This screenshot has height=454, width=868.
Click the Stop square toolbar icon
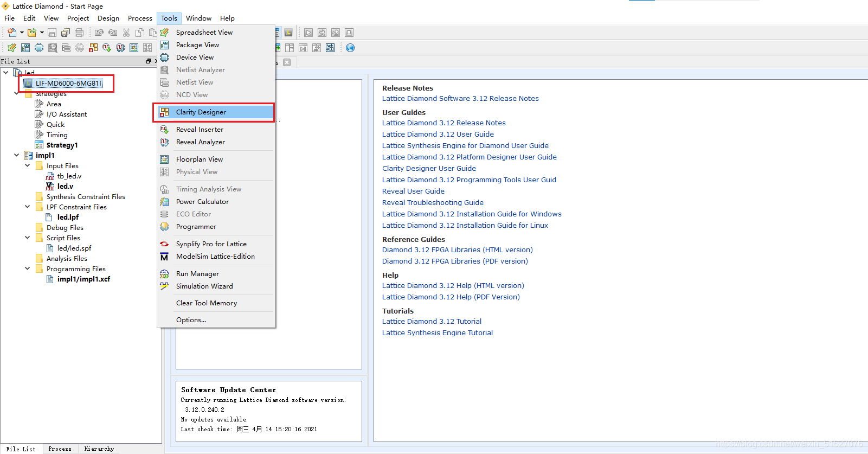point(349,33)
